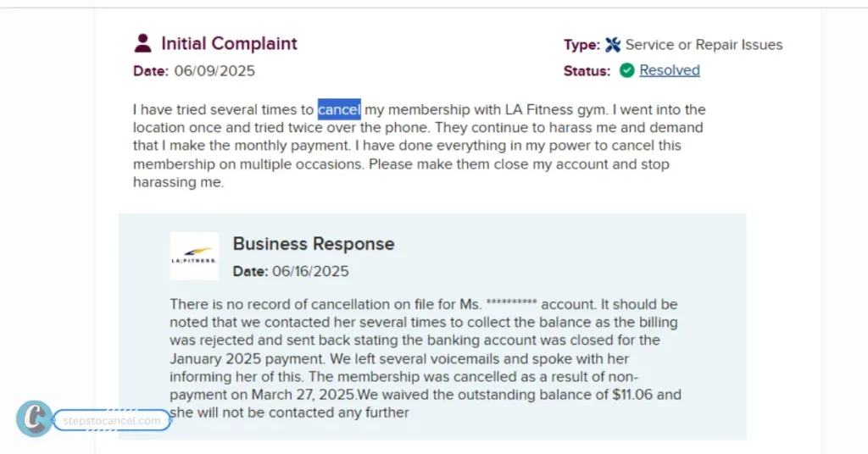Click the Type label

point(581,45)
